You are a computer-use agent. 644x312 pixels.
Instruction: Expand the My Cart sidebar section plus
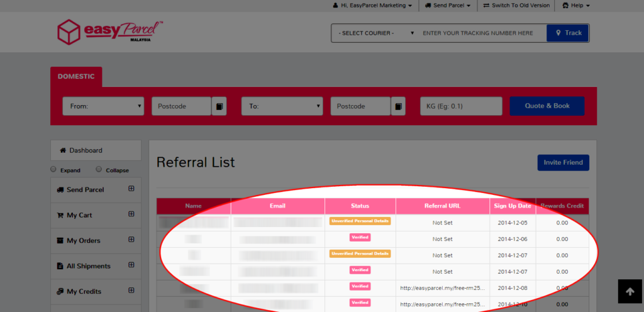coord(131,214)
